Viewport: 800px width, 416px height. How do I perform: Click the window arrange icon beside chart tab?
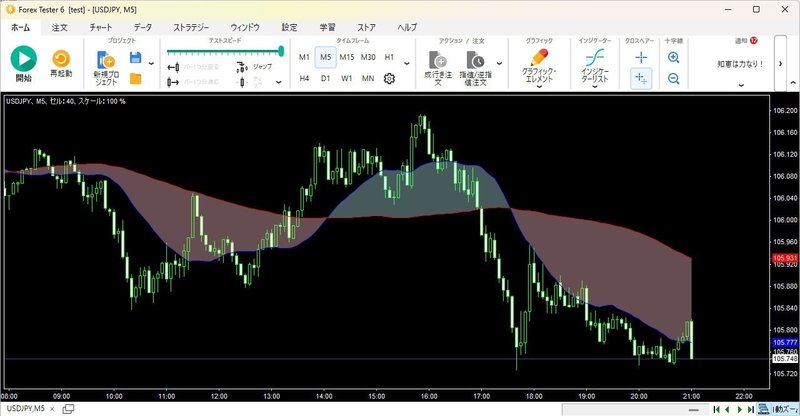68,409
